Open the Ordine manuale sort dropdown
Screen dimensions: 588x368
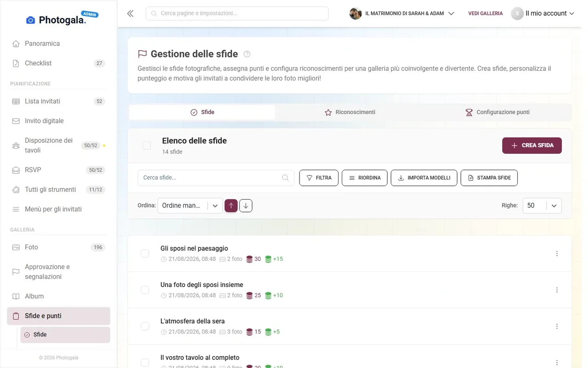[x=190, y=206]
